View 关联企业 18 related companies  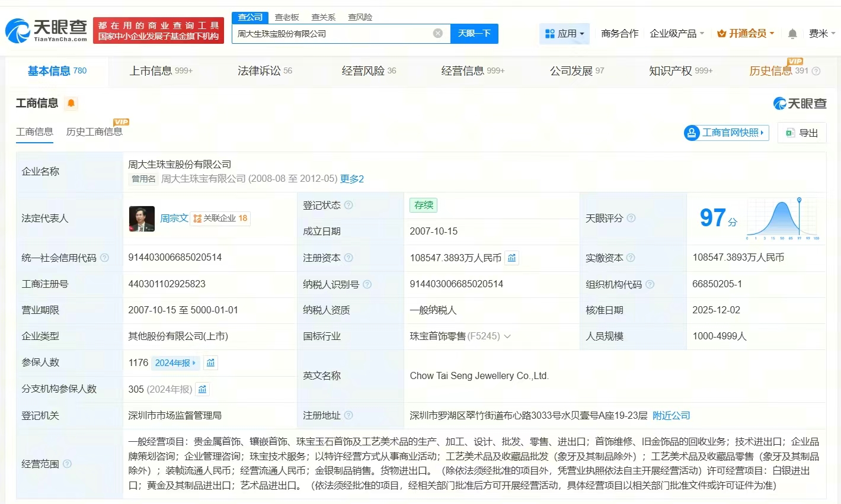pyautogui.click(x=220, y=219)
